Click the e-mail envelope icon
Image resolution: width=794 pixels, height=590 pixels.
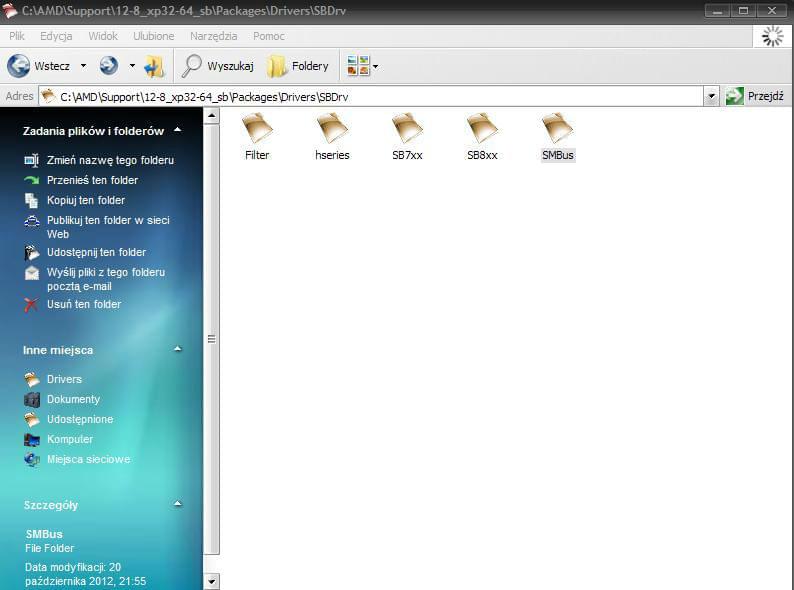31,273
